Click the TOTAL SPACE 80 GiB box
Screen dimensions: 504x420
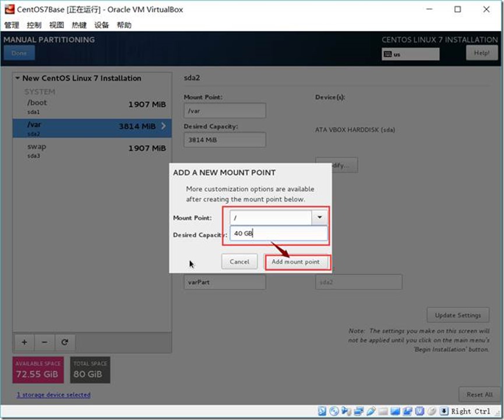click(x=90, y=370)
